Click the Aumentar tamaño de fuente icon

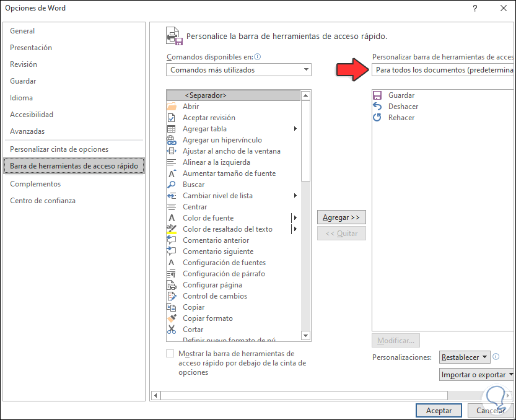pyautogui.click(x=172, y=173)
